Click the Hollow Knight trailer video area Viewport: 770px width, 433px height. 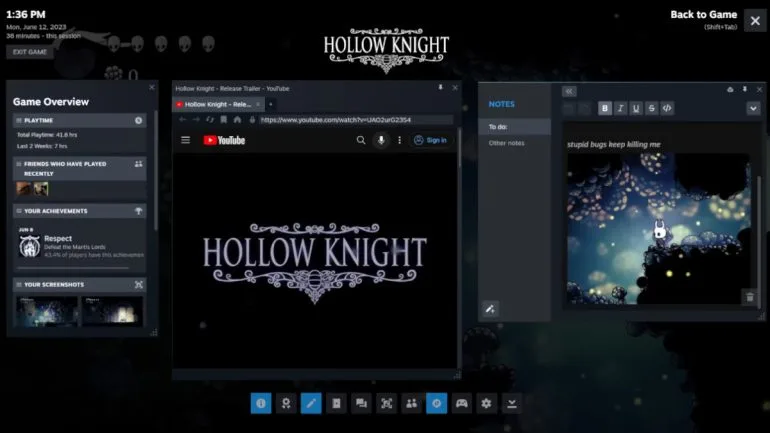click(x=315, y=260)
